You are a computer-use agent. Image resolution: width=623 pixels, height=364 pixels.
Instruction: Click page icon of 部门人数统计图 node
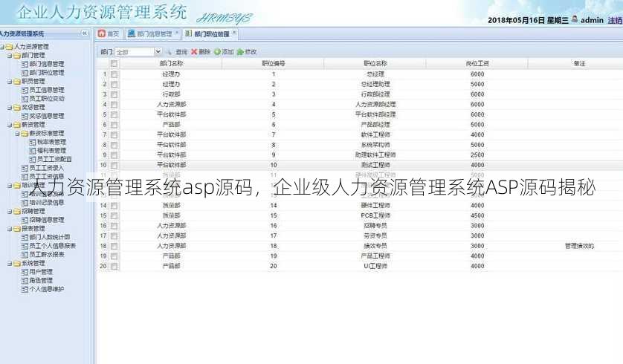(x=25, y=238)
